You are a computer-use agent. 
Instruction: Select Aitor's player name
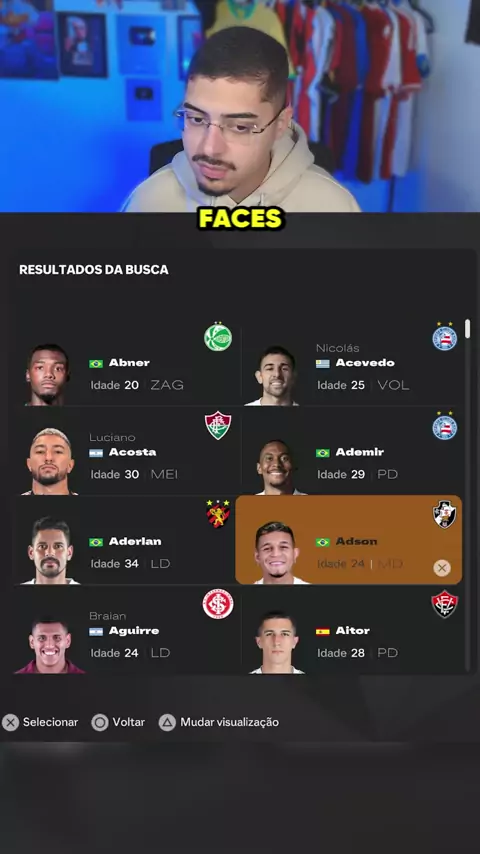click(x=353, y=631)
